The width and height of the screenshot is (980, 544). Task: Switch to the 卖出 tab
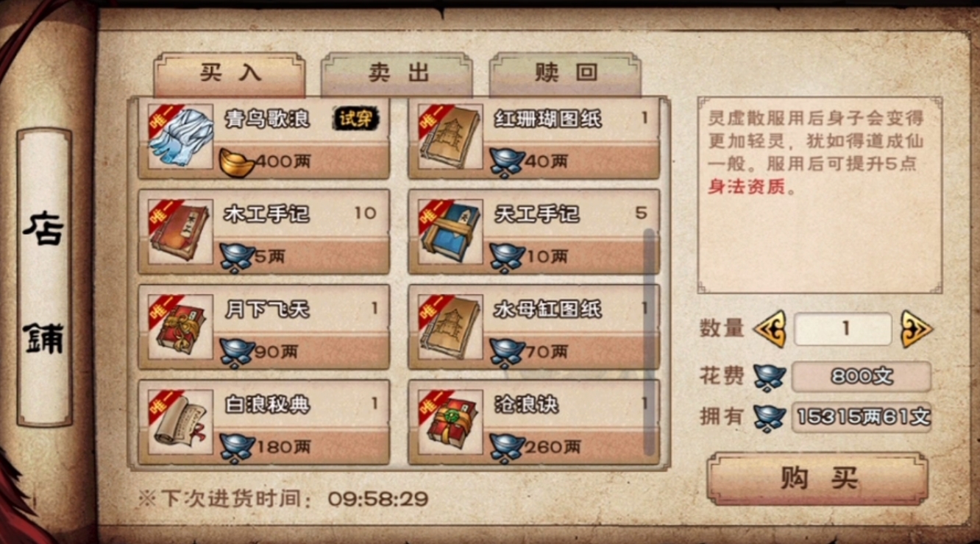tap(397, 74)
